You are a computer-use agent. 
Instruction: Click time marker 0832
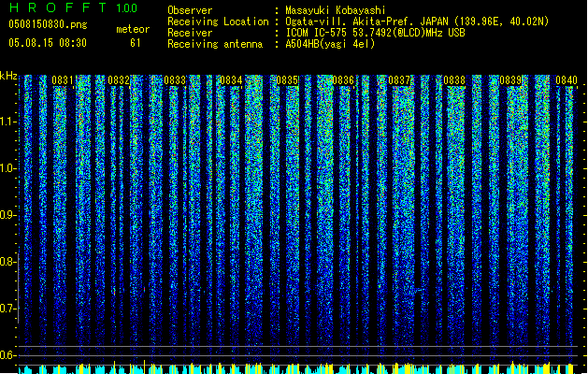tap(119, 80)
